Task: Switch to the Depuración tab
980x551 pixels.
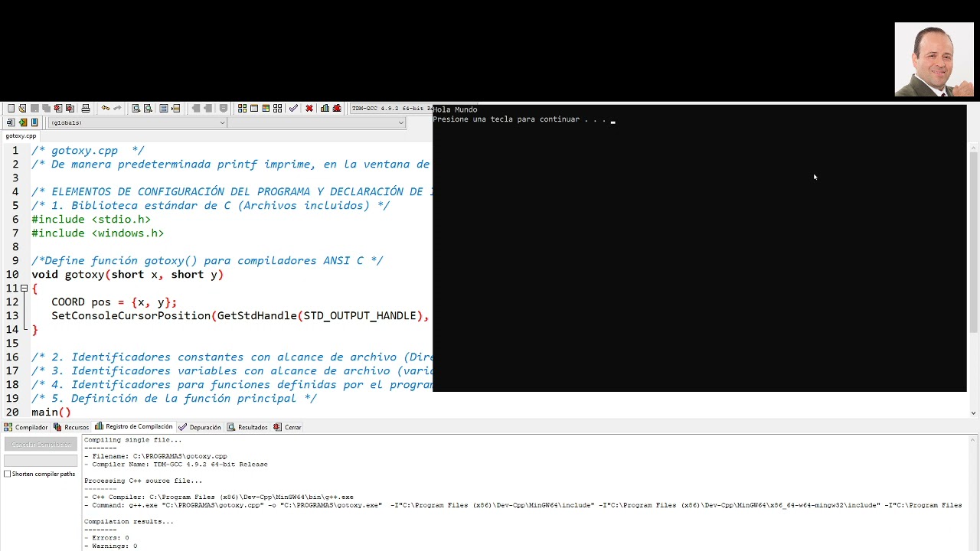Action: coord(200,427)
